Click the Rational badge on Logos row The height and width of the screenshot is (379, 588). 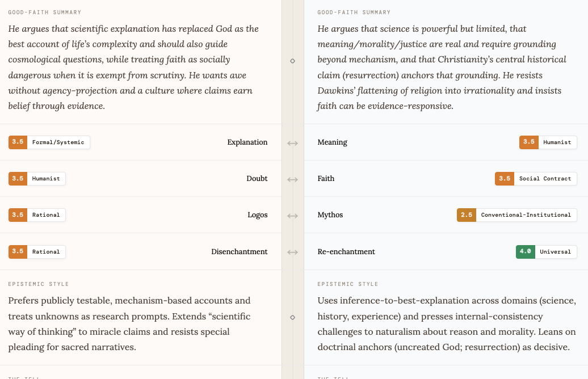pyautogui.click(x=37, y=215)
